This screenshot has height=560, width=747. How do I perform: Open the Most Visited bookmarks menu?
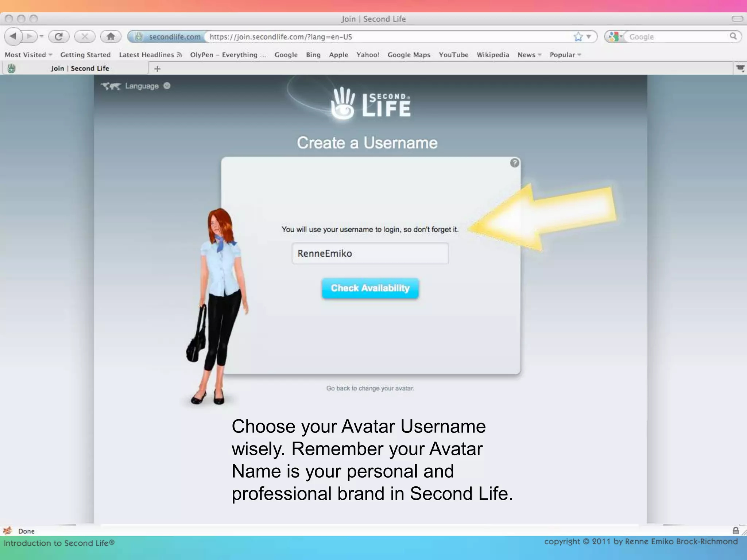pyautogui.click(x=28, y=55)
